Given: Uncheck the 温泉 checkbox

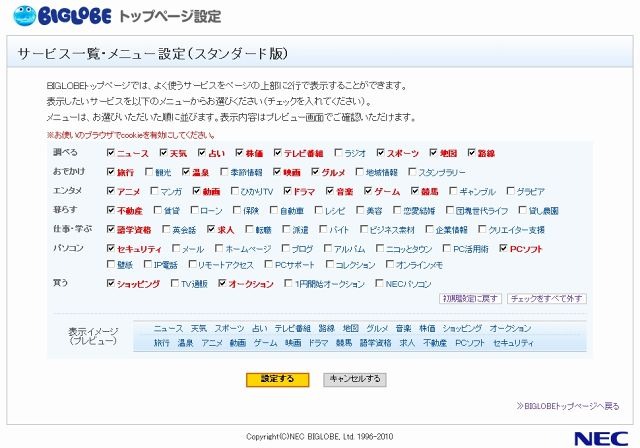Looking at the screenshot, I should [186, 171].
